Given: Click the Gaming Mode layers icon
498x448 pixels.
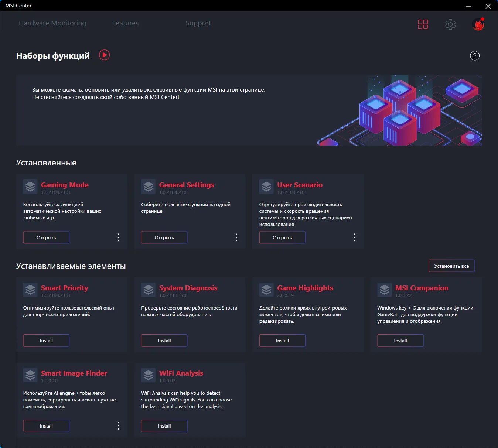Looking at the screenshot, I should point(30,187).
